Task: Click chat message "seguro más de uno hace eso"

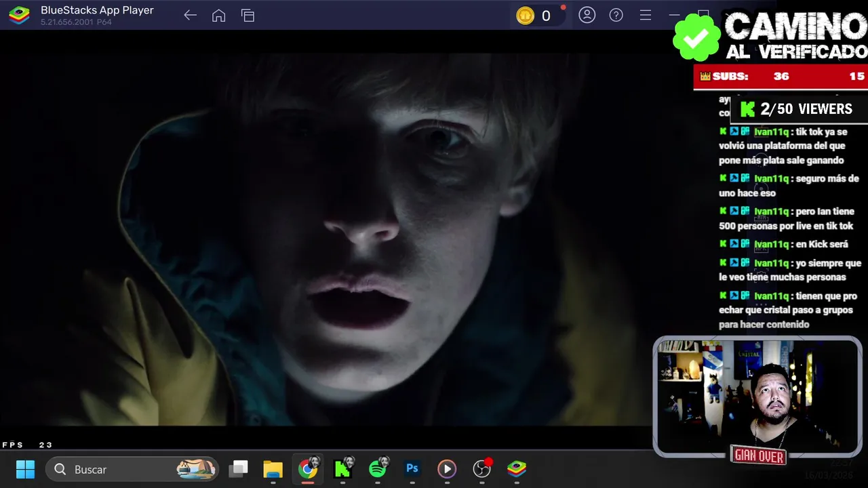Action: click(x=789, y=186)
